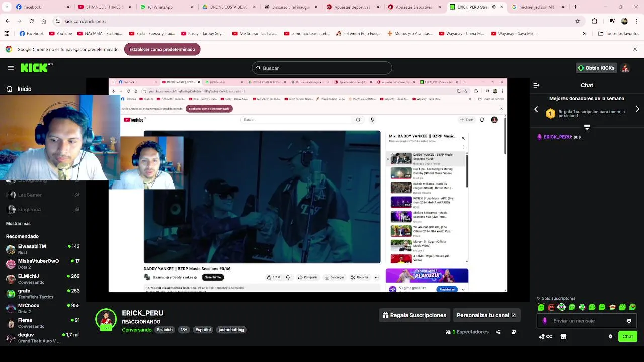644x362 pixels.
Task: Open the emoji picker in chat input
Action: point(629,321)
